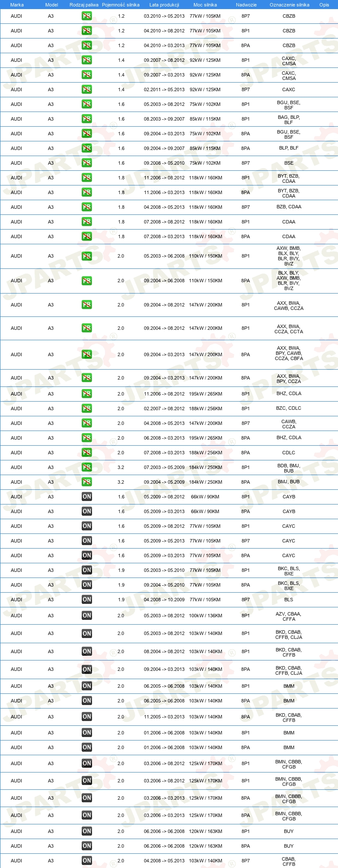Click the Opis column header
This screenshot has height=868, width=338.
324,5
